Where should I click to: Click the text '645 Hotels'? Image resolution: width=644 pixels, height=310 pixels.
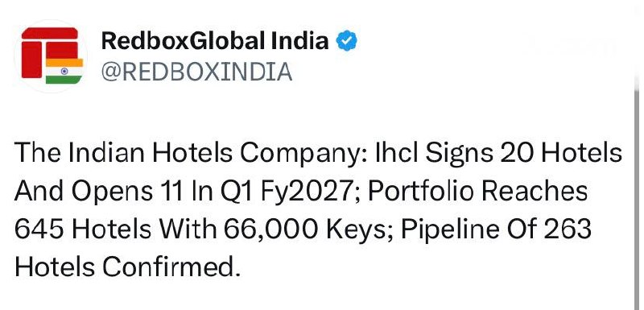pos(83,229)
